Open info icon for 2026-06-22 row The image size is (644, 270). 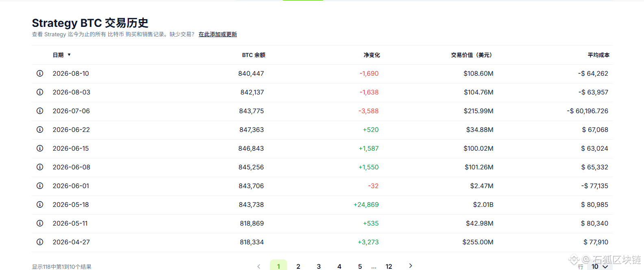(x=40, y=130)
